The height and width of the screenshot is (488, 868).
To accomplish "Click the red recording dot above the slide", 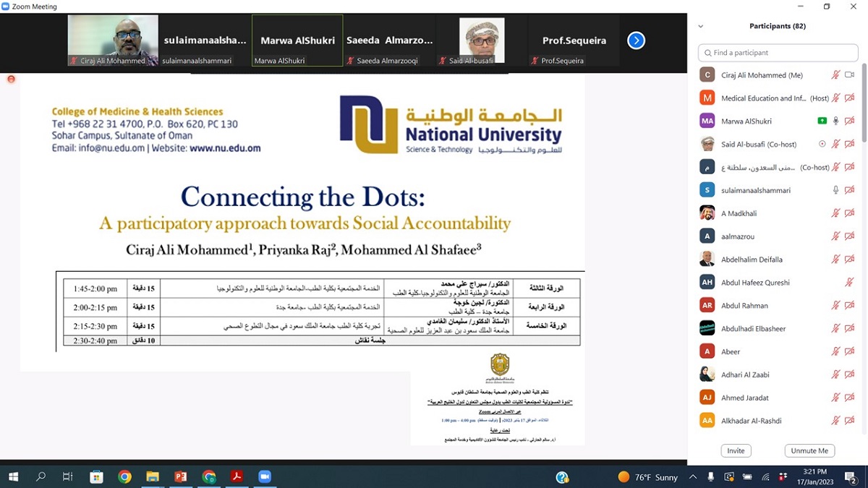I will 11,79.
